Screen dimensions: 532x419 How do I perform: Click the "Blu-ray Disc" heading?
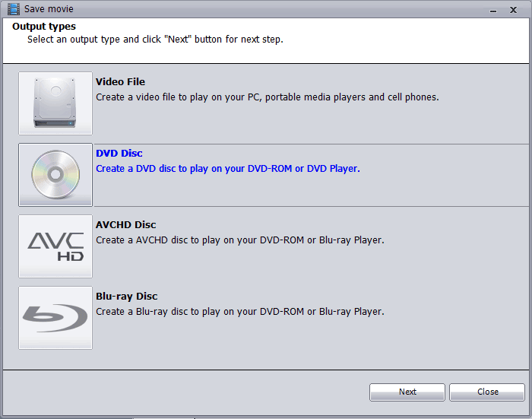[x=127, y=297]
